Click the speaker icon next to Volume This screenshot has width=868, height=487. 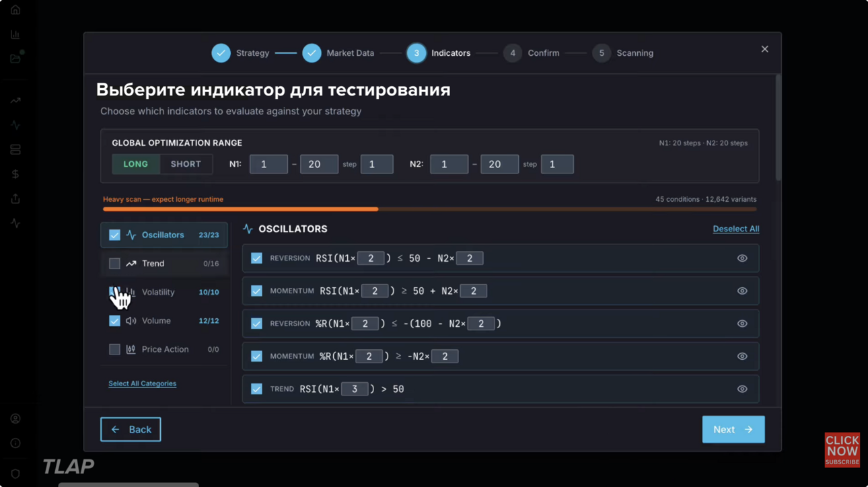(x=131, y=321)
